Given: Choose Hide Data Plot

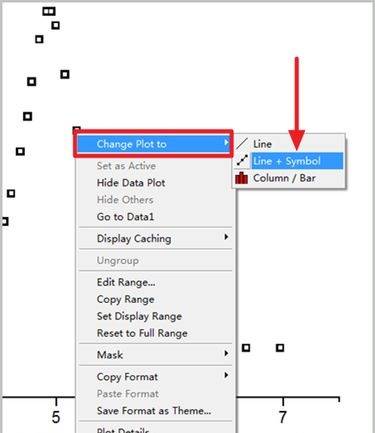Looking at the screenshot, I should click(131, 183).
